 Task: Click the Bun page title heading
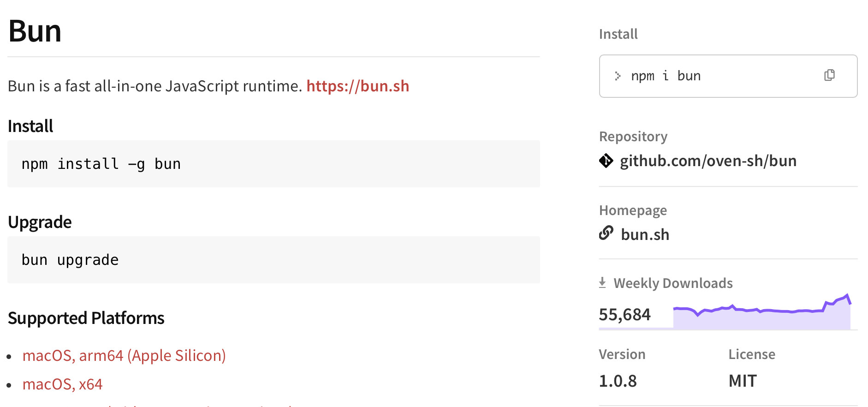(x=35, y=30)
